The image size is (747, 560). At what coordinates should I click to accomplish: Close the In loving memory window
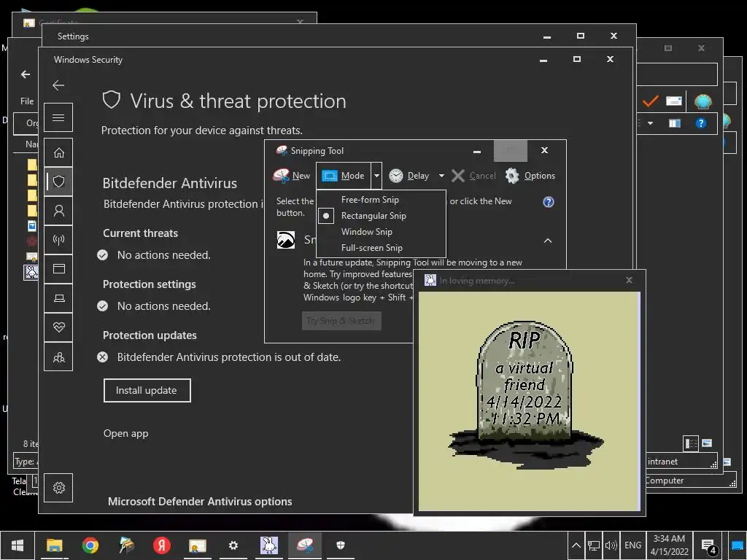tap(629, 280)
